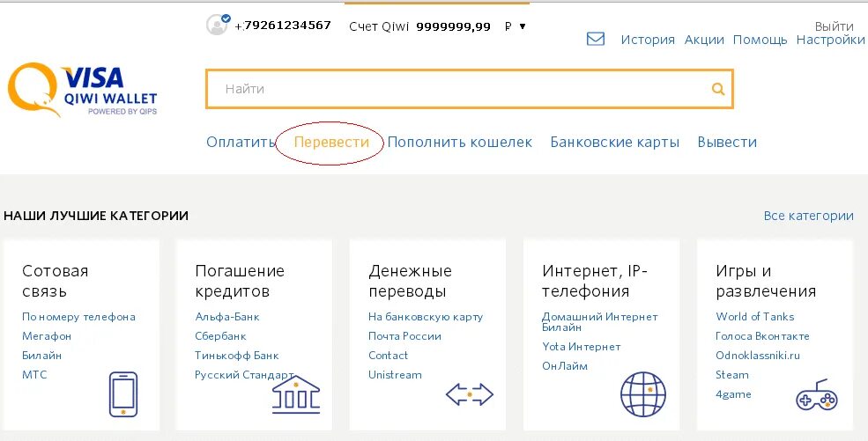Click the user avatar icon
Viewport: 868px width, 441px height.
tap(218, 25)
